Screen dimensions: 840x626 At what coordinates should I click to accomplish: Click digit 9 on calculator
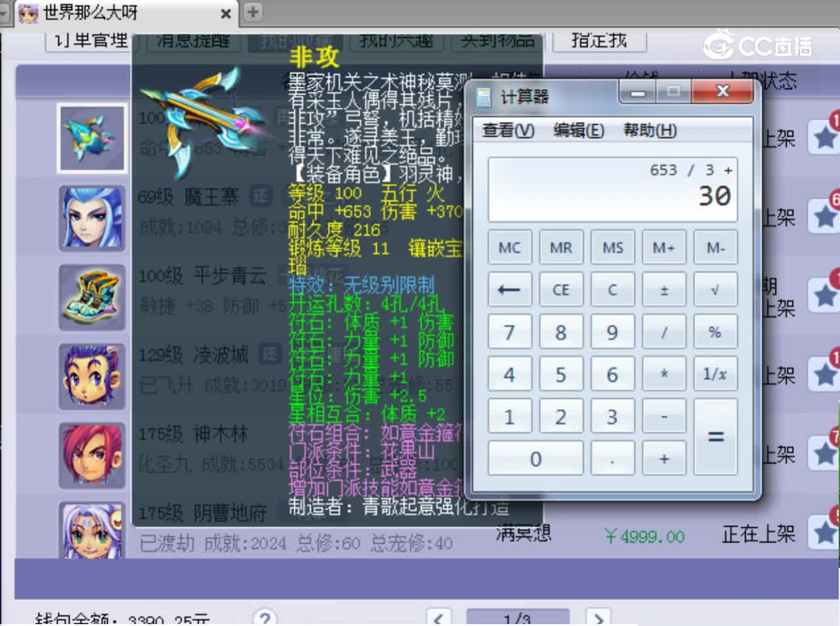[612, 332]
